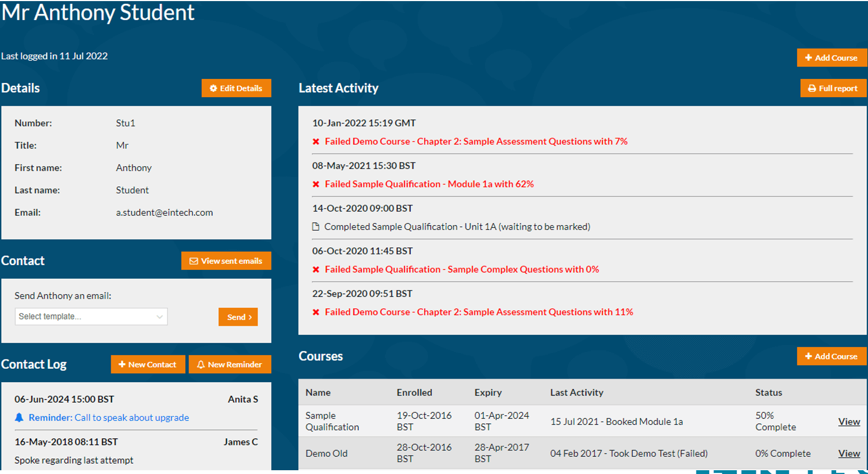Click the red X for the 11% failure
This screenshot has height=474, width=868.
[x=316, y=312]
